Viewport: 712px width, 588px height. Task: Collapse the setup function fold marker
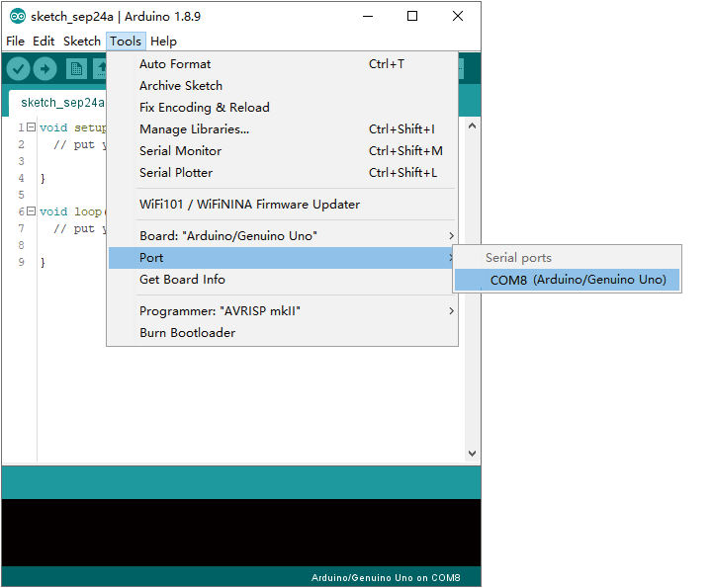(31, 127)
